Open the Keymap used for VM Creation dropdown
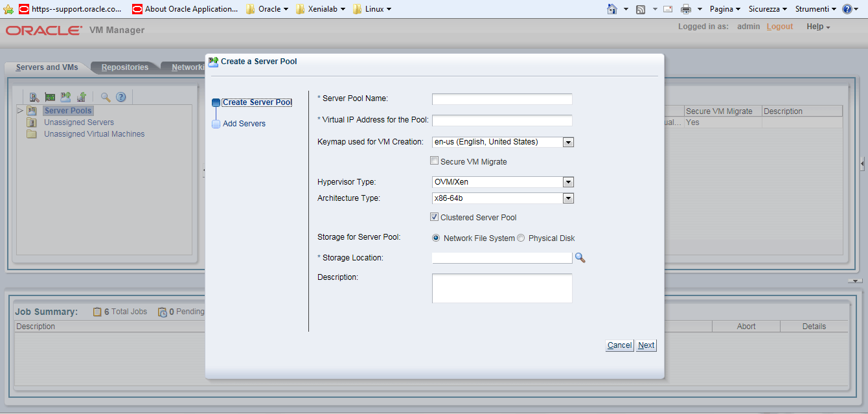 tap(568, 142)
